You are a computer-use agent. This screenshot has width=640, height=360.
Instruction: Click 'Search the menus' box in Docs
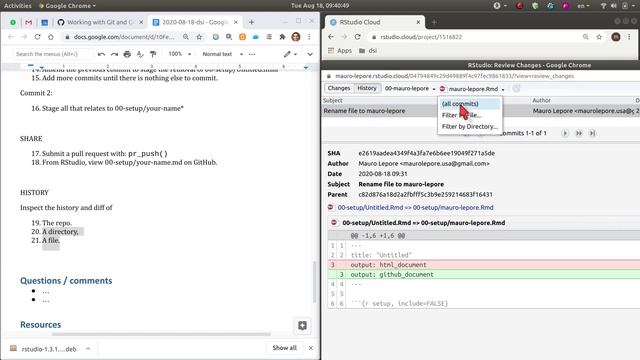tap(52, 54)
